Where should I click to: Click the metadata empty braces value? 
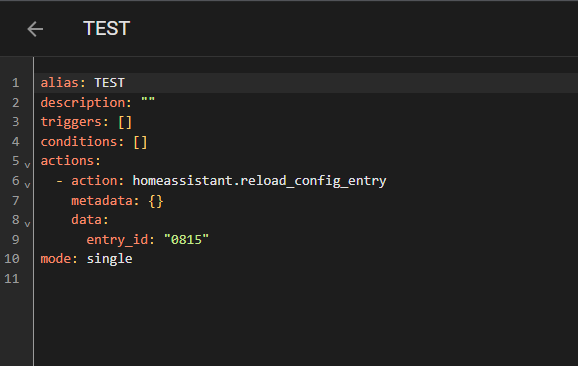(x=156, y=201)
